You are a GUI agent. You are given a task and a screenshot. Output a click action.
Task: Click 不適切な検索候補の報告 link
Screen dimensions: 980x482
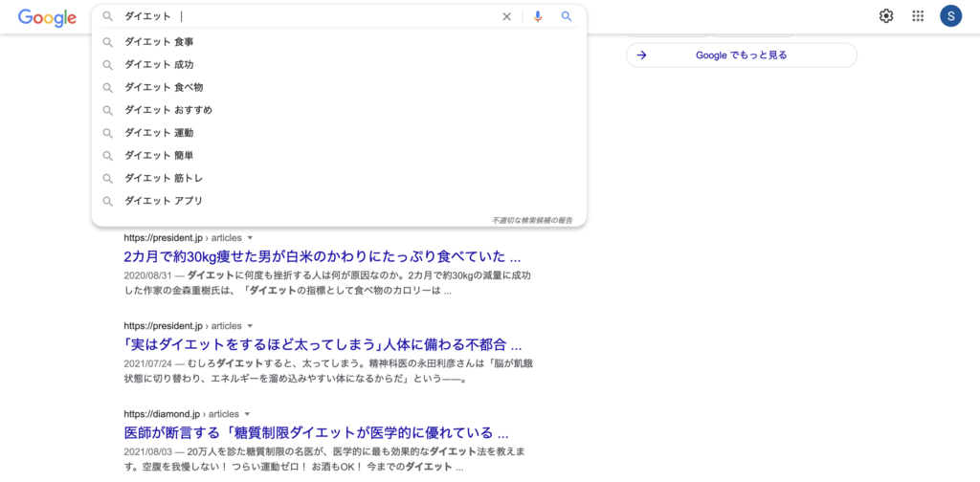point(532,220)
